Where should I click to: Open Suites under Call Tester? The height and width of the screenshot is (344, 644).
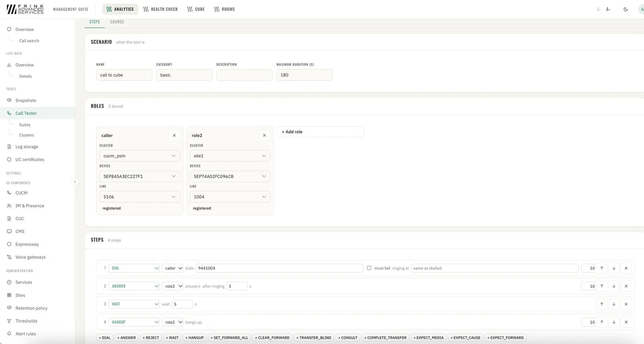25,125
